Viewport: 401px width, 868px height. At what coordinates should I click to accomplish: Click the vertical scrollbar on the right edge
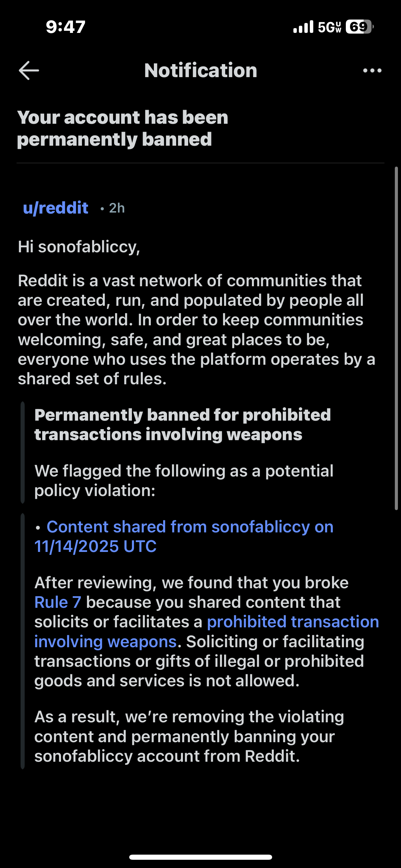[x=396, y=338]
